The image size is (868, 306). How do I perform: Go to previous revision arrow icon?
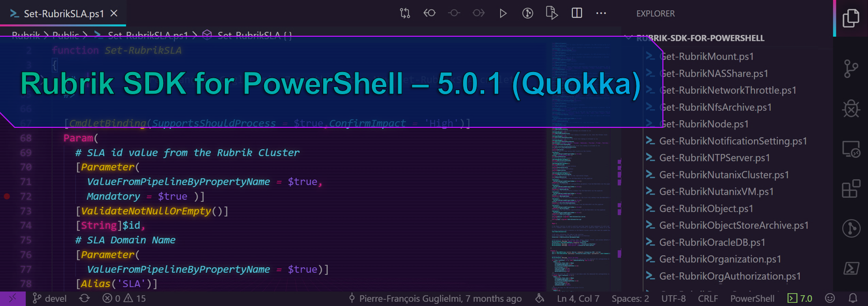point(429,13)
